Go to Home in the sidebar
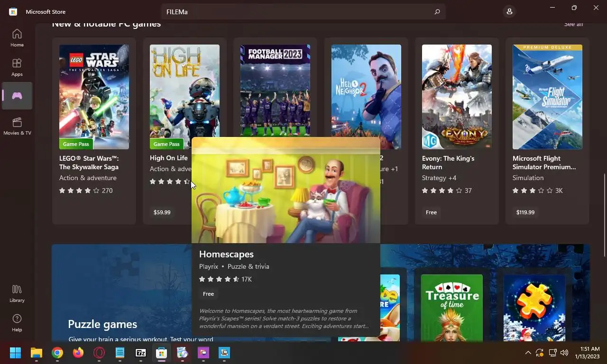Screen dimensions: 607x364 click(17, 38)
